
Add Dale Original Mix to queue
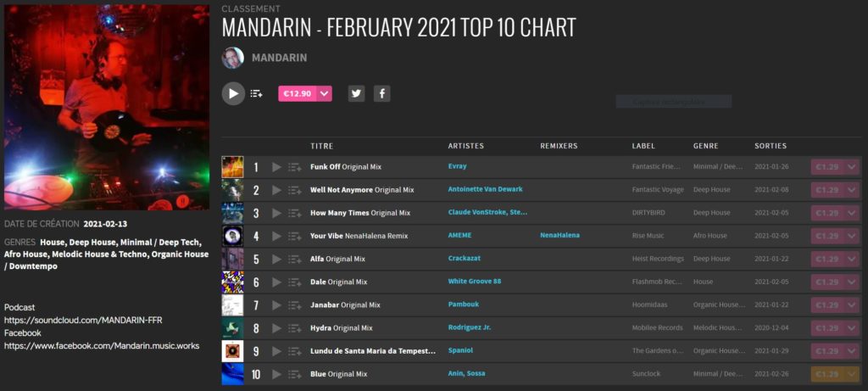[294, 282]
